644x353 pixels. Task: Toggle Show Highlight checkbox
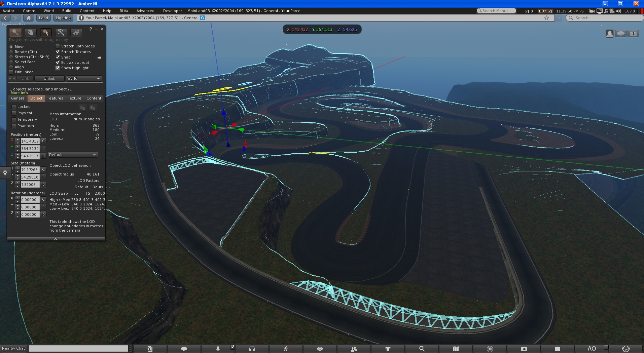[58, 68]
